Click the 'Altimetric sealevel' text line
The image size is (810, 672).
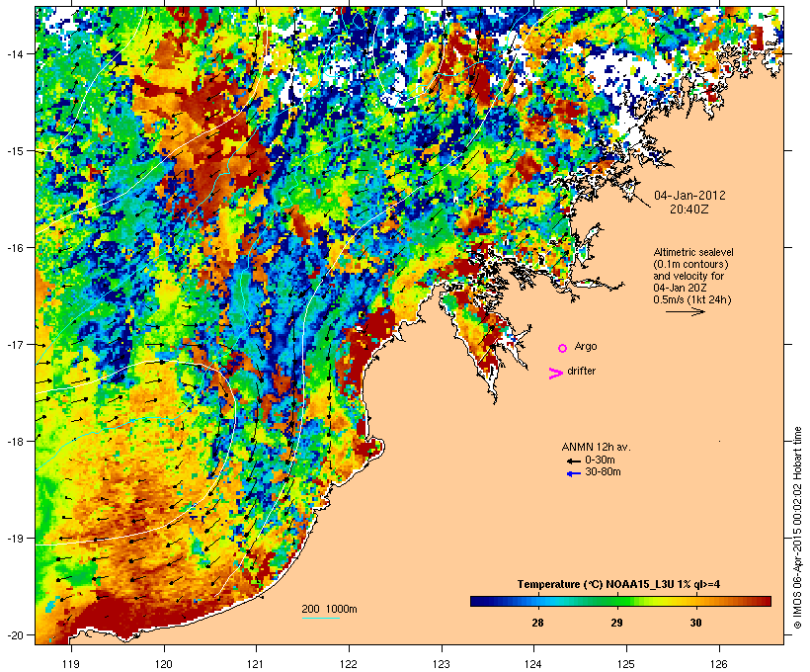point(693,252)
